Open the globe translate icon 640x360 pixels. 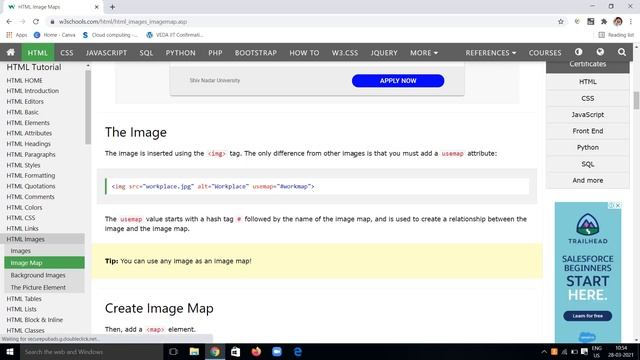point(600,52)
